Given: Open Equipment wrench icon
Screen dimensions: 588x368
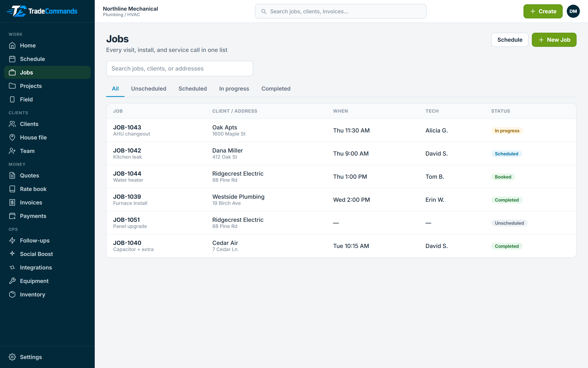Looking at the screenshot, I should coord(12,281).
